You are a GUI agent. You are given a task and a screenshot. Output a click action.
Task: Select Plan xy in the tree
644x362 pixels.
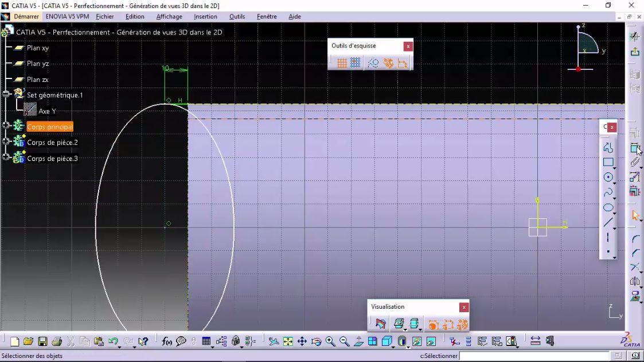[x=38, y=48]
